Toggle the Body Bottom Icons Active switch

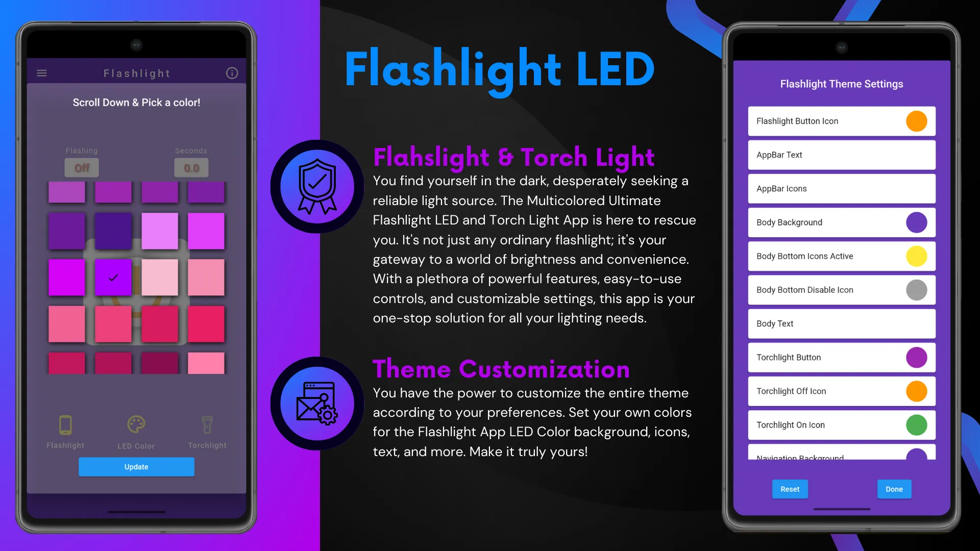point(916,256)
